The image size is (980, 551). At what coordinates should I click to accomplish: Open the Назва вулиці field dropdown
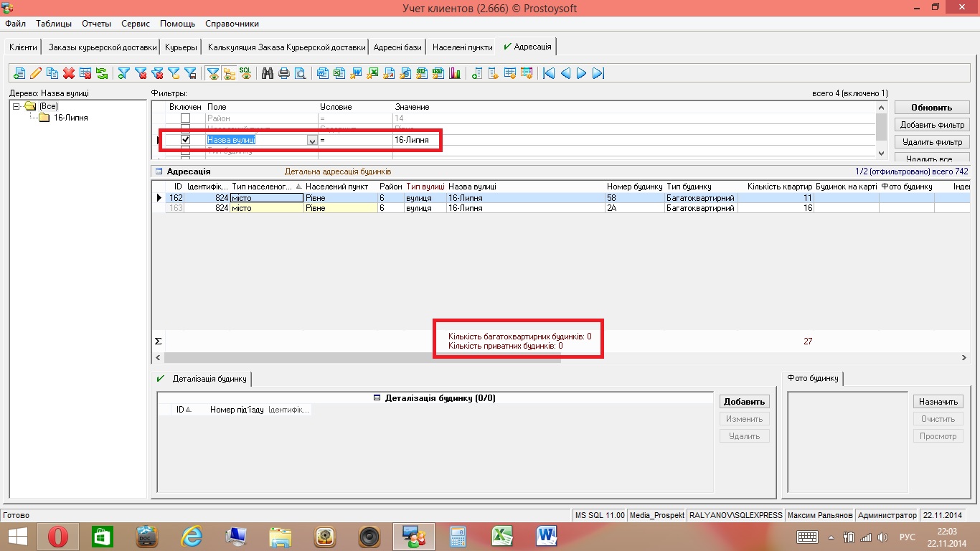[312, 141]
